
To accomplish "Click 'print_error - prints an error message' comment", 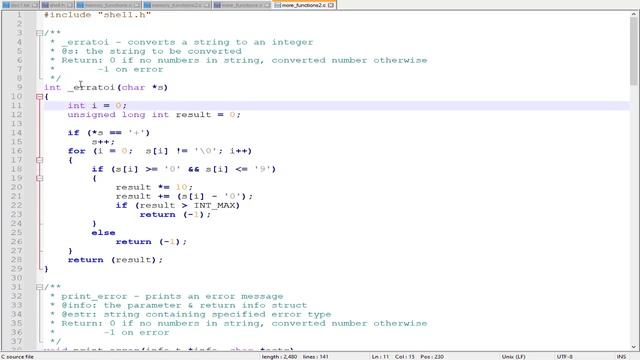I will point(172,296).
